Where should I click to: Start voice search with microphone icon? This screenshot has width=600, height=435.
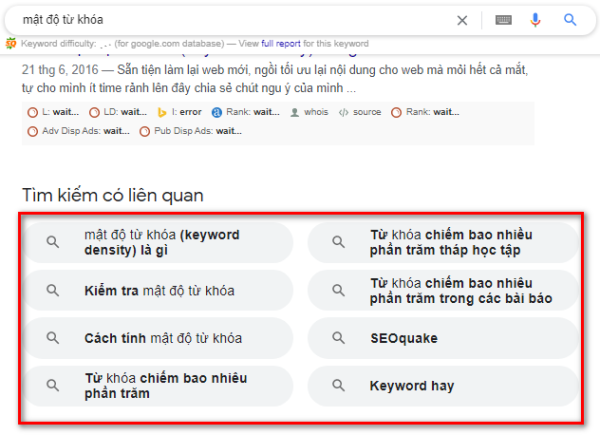536,20
